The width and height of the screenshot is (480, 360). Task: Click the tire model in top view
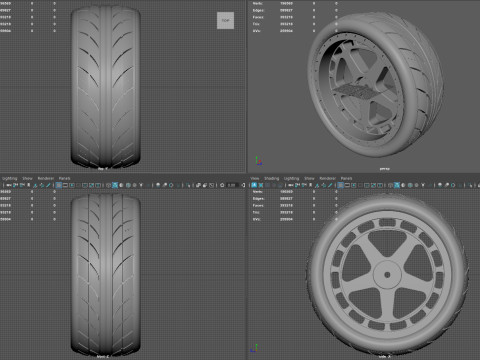click(x=105, y=87)
